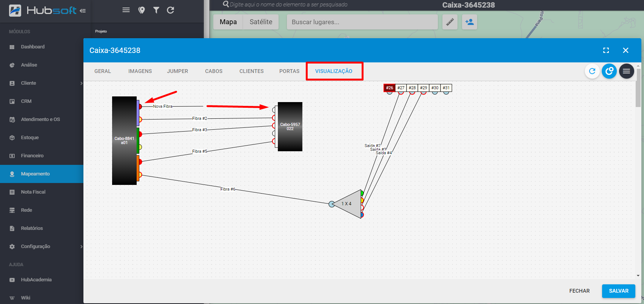Open Nota Fiscal module
Screen dimensions: 644x304
(x=42, y=192)
